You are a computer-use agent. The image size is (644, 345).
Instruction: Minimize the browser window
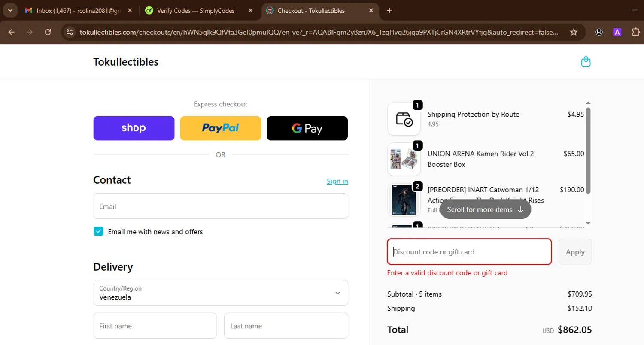634,10
